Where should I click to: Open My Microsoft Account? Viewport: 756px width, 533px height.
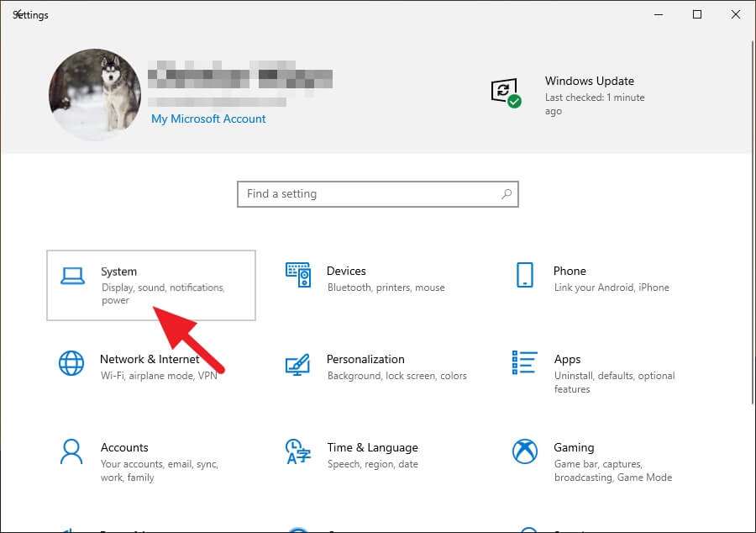click(x=208, y=119)
